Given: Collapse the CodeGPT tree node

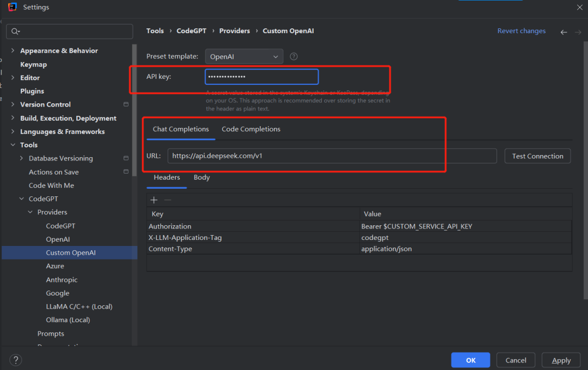Looking at the screenshot, I should 22,199.
